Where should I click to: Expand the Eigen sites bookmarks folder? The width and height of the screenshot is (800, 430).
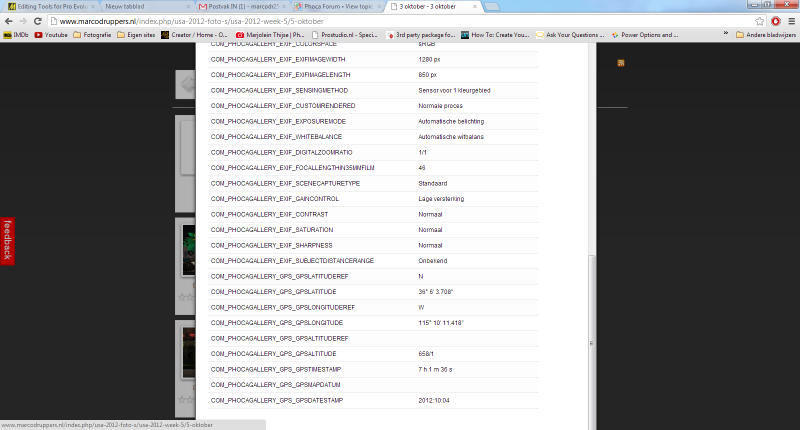(x=141, y=34)
